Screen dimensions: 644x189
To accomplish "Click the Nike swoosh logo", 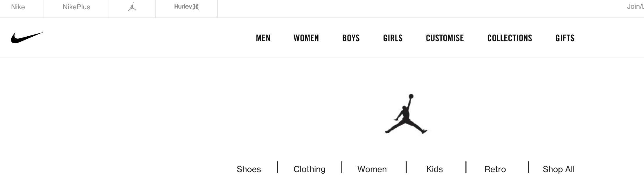I will tap(27, 38).
